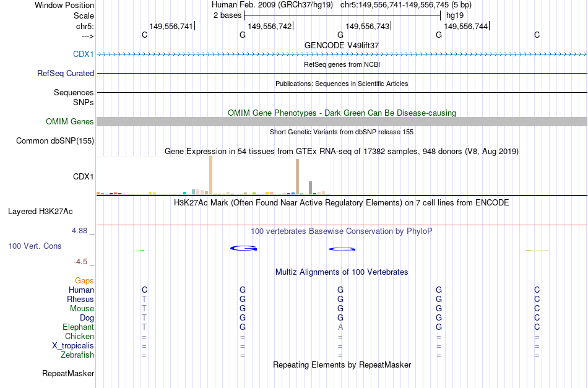This screenshot has width=588, height=388.
Task: Click RefSeq genes from NCBI title
Action: (x=342, y=64)
